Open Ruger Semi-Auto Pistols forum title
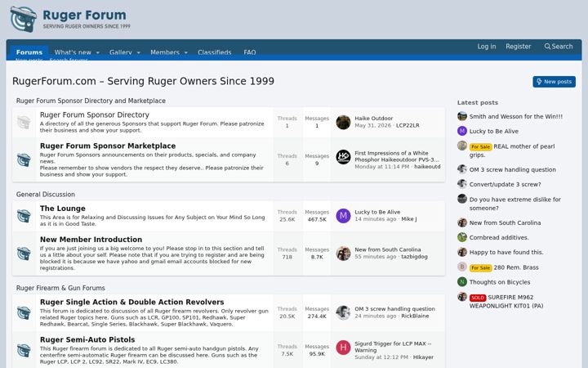This screenshot has height=368, width=588. click(87, 339)
